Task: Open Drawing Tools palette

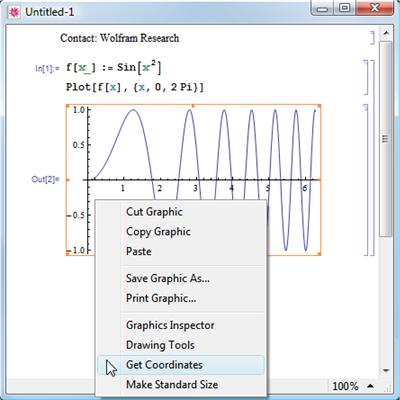Action: [160, 345]
